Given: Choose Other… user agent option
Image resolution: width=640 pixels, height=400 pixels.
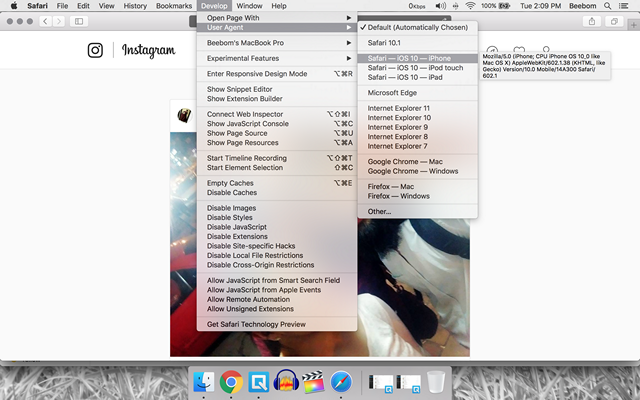Looking at the screenshot, I should tap(418, 211).
